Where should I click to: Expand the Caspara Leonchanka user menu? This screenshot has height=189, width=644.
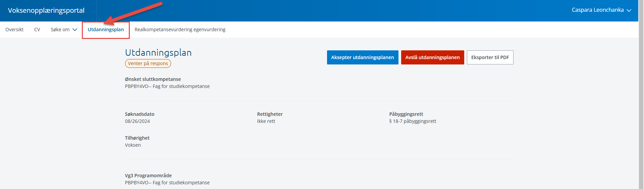pos(601,10)
